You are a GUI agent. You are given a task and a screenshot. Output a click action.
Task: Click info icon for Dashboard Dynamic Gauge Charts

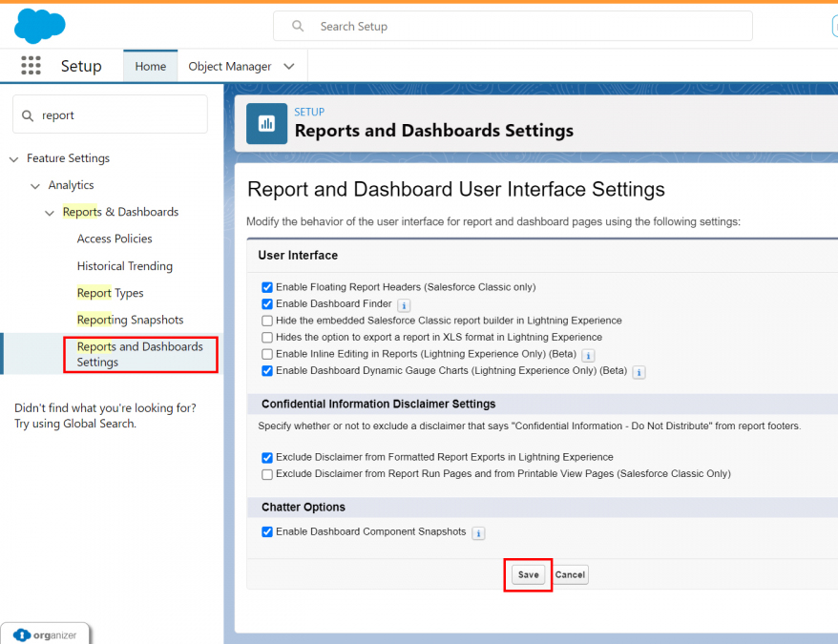(x=639, y=371)
